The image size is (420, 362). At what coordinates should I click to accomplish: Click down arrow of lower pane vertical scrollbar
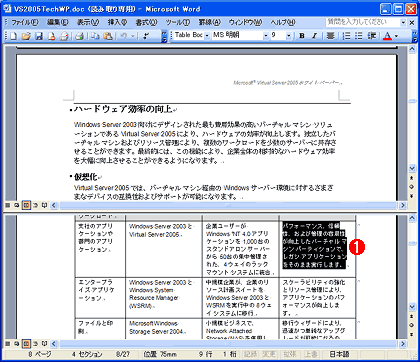coord(412,307)
